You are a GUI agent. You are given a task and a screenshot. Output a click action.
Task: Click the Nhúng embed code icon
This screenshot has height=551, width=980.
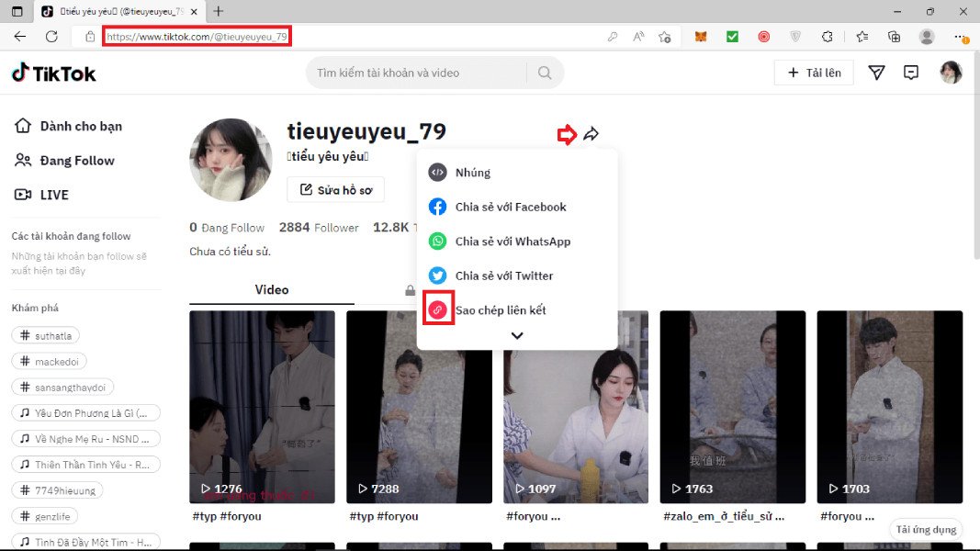point(437,172)
